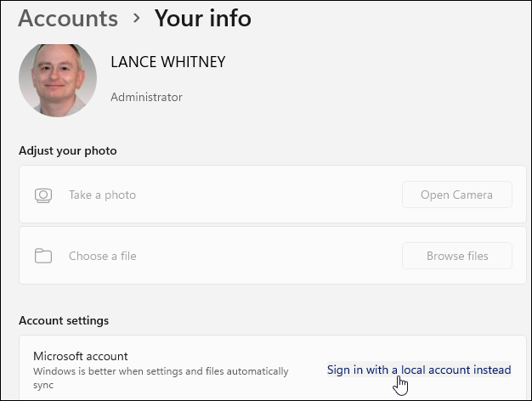This screenshot has height=401, width=532.
Task: Click Lance Whitney's profile picture
Action: pos(58,80)
